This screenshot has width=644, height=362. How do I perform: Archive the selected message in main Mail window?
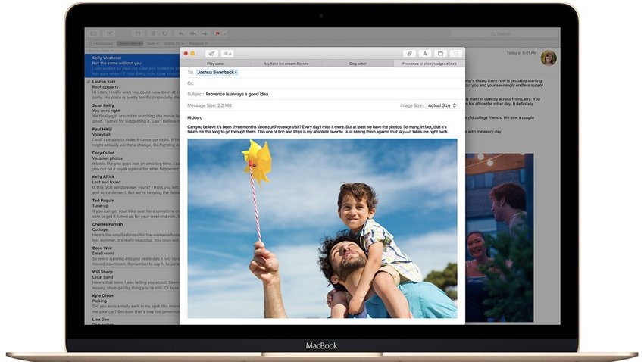(138, 33)
